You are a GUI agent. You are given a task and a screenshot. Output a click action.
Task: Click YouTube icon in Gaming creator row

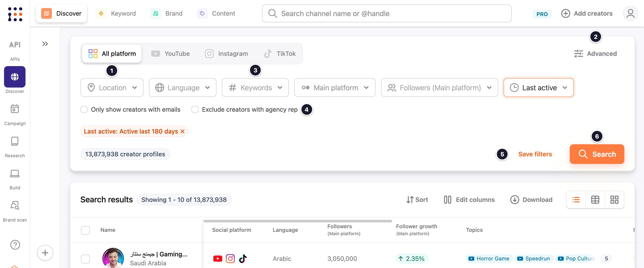pos(218,259)
